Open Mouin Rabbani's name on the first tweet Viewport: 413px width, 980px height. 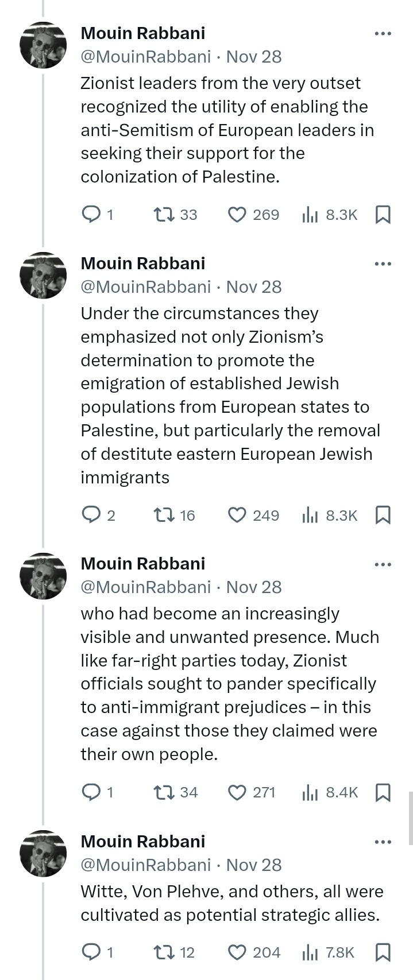pos(142,33)
